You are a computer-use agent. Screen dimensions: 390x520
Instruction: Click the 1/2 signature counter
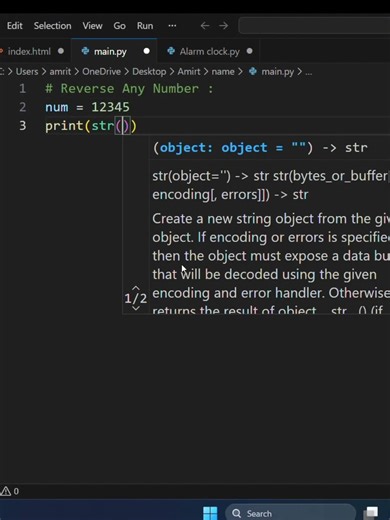[x=136, y=298]
